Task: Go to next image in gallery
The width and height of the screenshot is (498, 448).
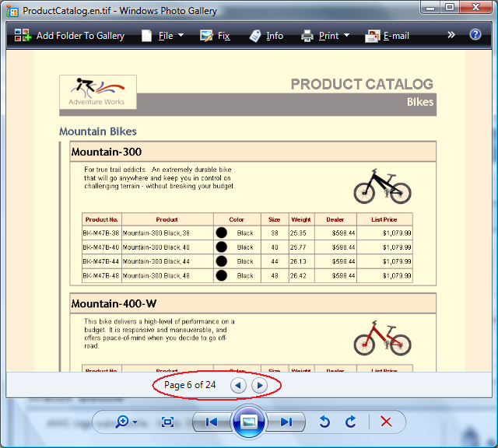Action: click(286, 422)
